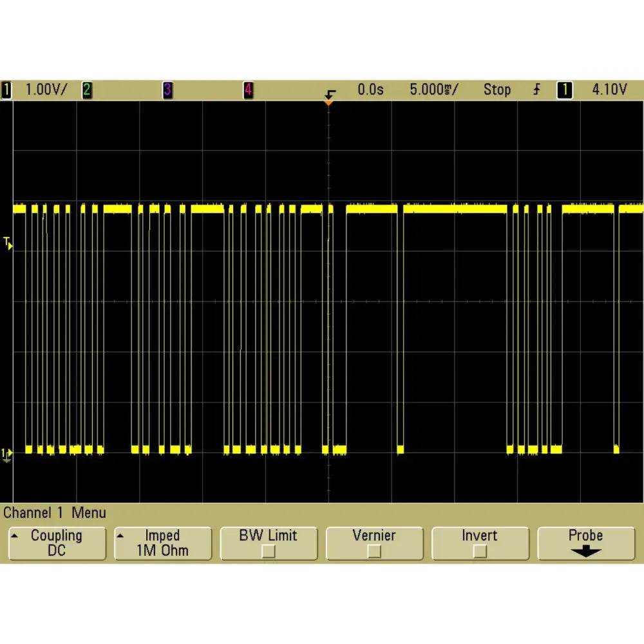Open the Imped 1M Ohm selector

(x=163, y=543)
